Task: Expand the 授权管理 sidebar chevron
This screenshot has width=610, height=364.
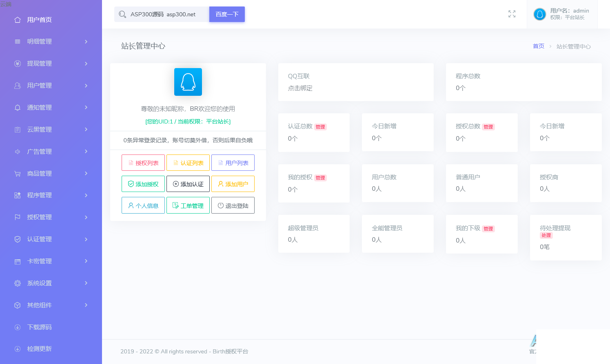Action: coord(86,217)
